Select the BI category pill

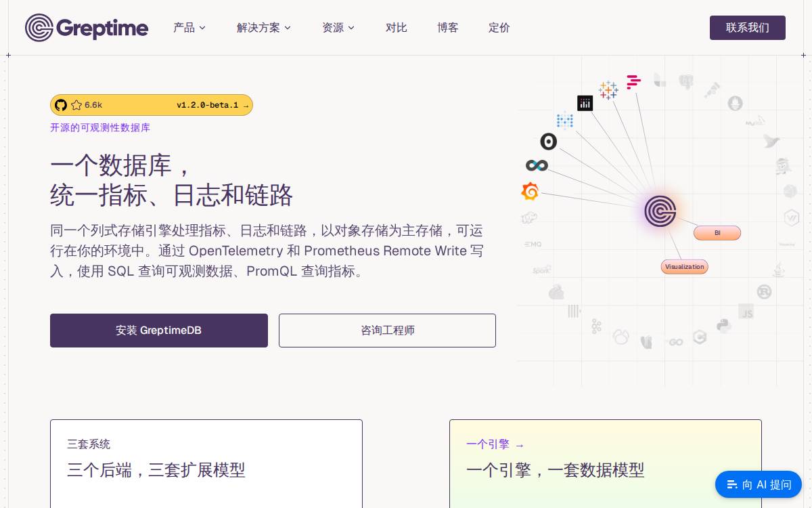click(717, 233)
